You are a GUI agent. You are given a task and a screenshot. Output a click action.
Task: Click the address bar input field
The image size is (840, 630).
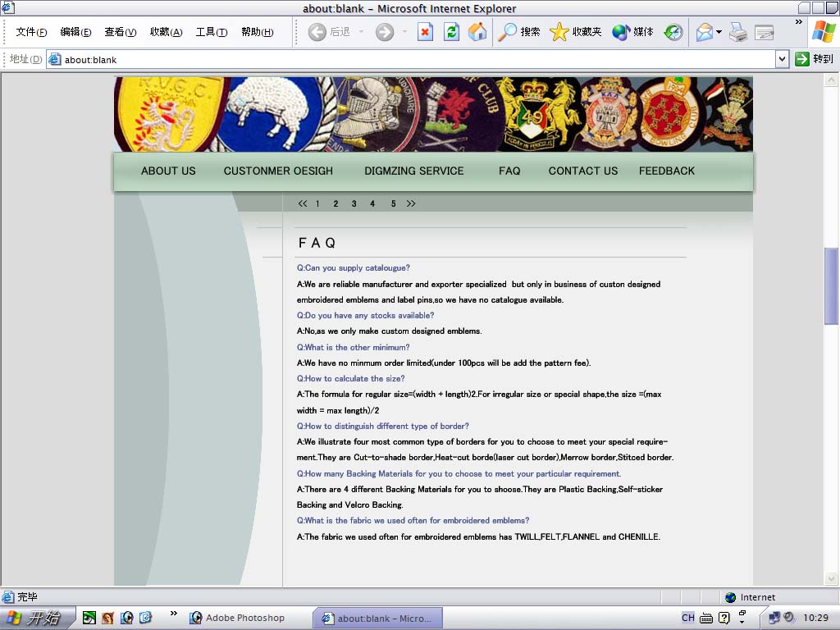click(412, 59)
